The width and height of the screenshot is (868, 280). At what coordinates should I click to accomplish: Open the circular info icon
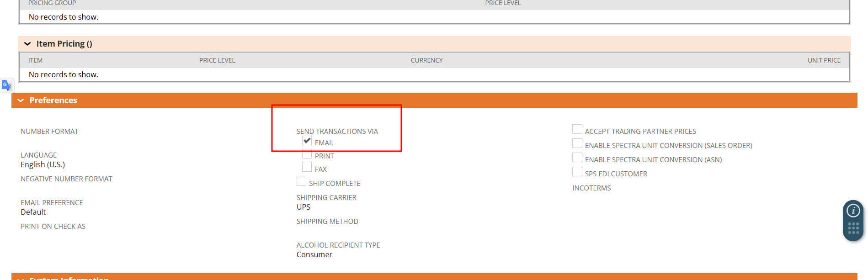[x=853, y=211]
